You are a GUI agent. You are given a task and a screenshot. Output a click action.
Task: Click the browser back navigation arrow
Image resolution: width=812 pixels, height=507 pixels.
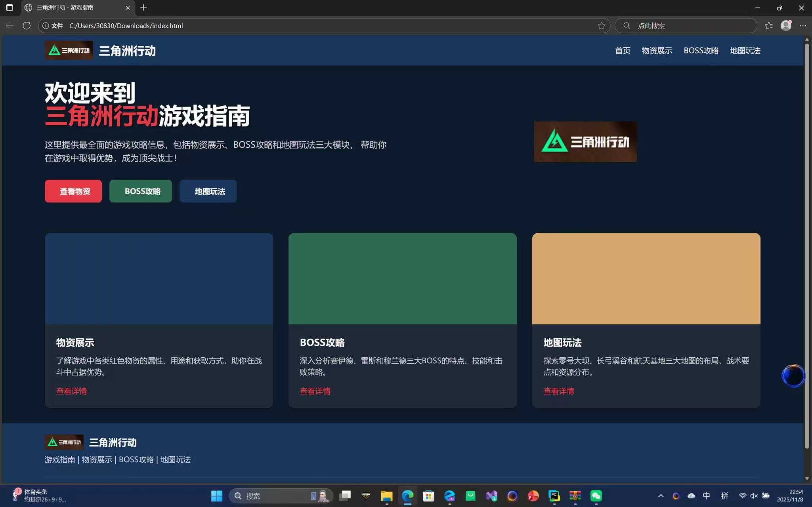(9, 25)
